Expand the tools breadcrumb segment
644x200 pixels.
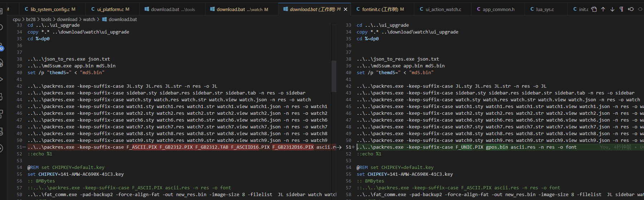tap(46, 19)
